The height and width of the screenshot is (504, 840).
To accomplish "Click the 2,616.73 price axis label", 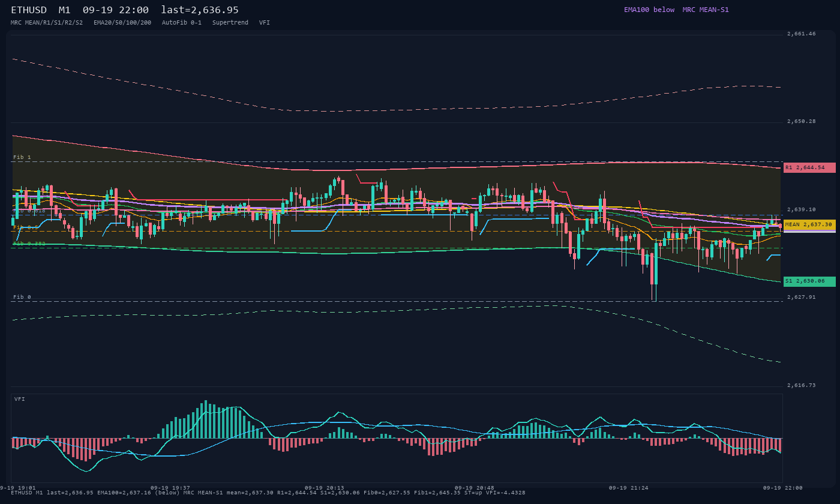I will (802, 386).
